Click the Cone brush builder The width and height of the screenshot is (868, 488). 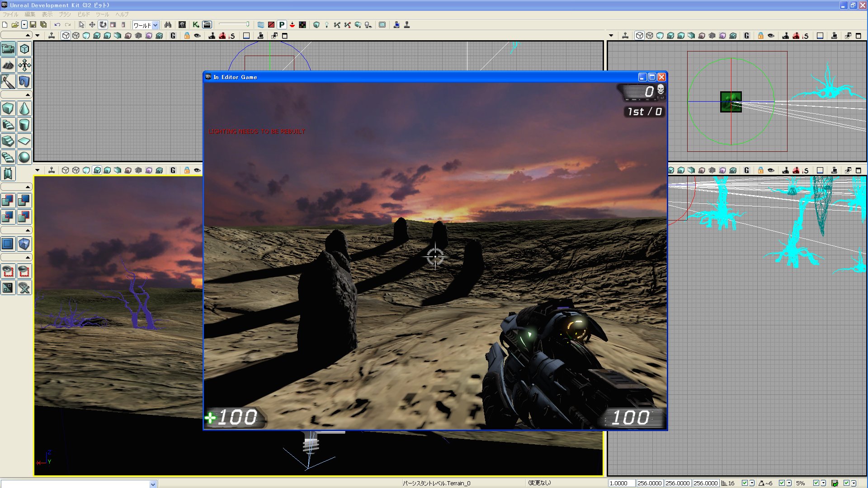24,108
